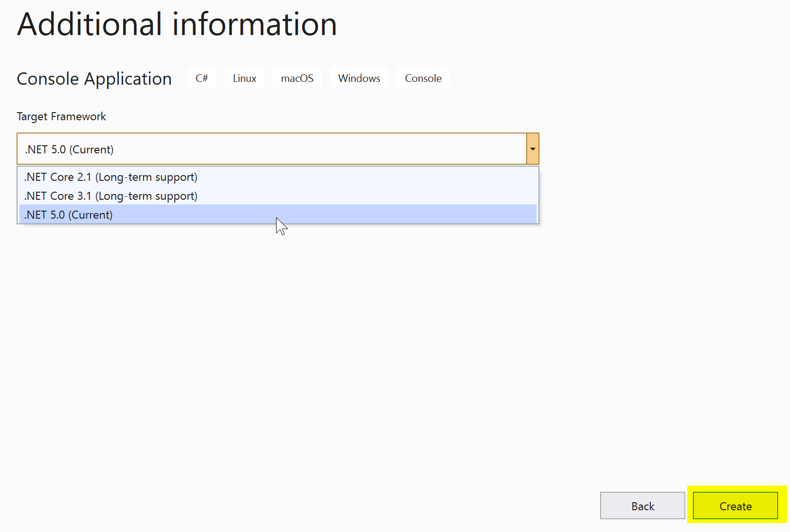Open the Target Framework dropdown arrow
The width and height of the screenshot is (790, 532).
[532, 149]
